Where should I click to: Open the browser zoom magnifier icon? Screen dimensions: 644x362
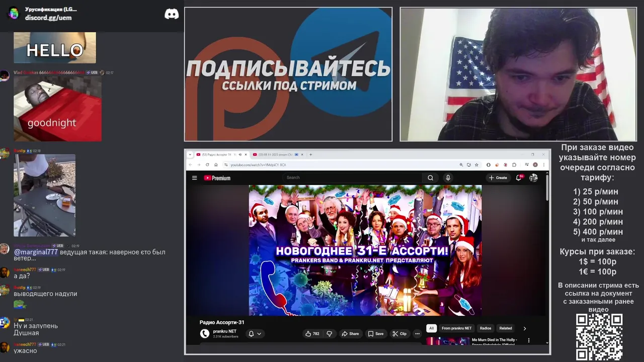point(461,165)
